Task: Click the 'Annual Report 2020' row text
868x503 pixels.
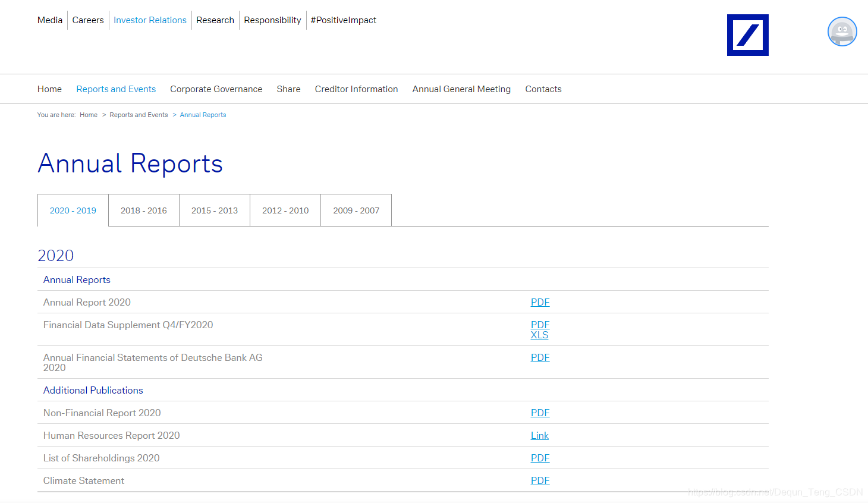Action: (87, 302)
